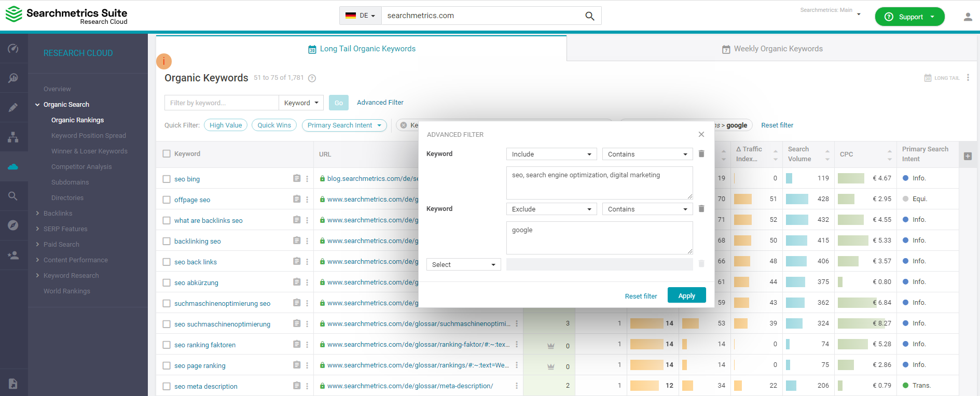
Task: Toggle the select-all Keyword header checkbox
Action: coord(167,153)
